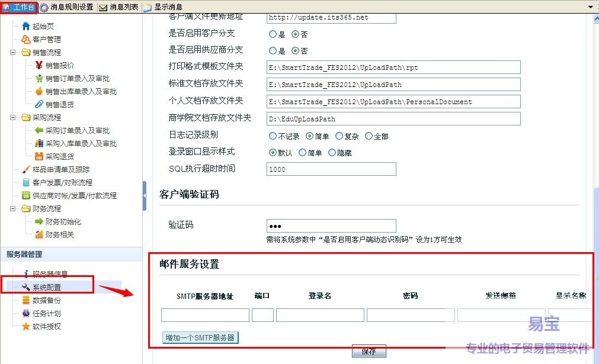Click the 保存 button
Viewport: 599px width, 364px height.
coord(369,352)
